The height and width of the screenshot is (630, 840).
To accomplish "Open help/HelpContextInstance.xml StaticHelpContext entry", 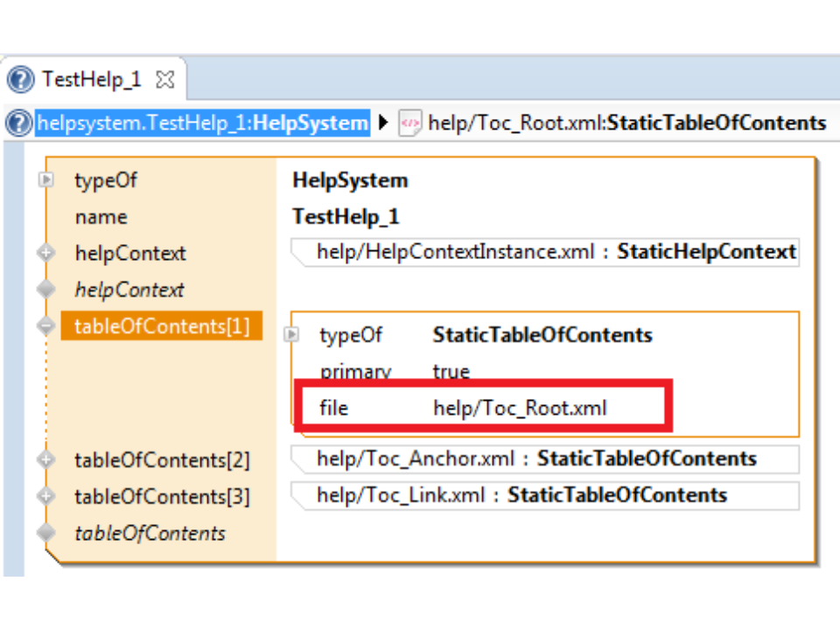I will (x=556, y=253).
